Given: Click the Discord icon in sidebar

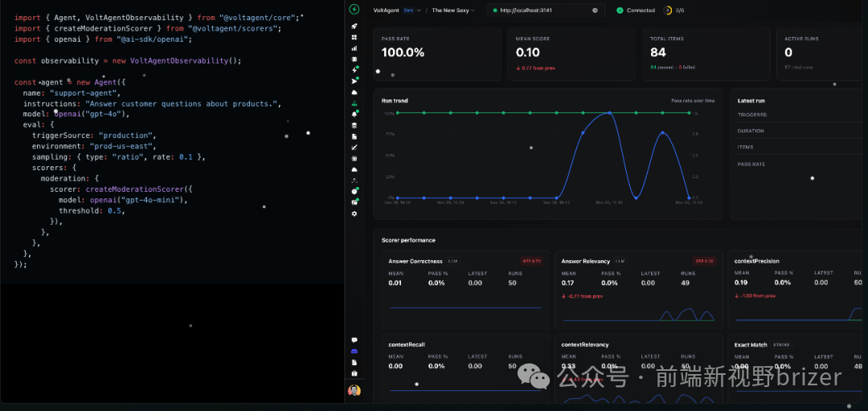Looking at the screenshot, I should [354, 352].
